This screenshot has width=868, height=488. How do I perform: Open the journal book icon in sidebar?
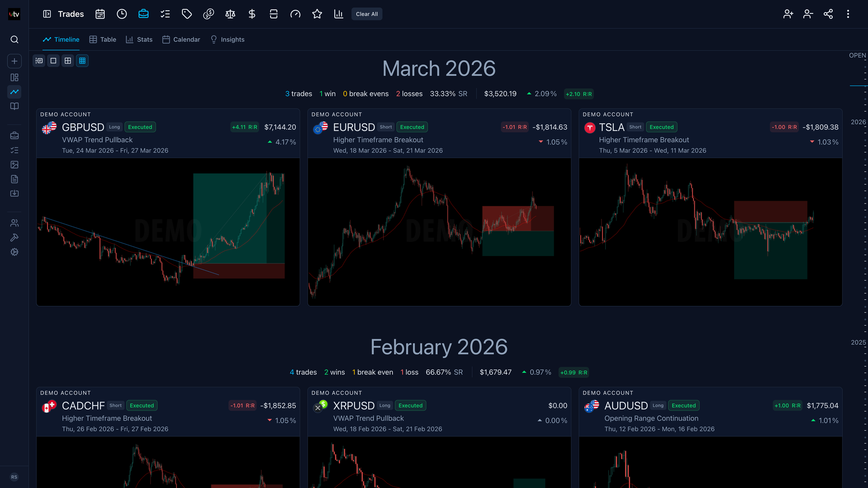click(14, 106)
